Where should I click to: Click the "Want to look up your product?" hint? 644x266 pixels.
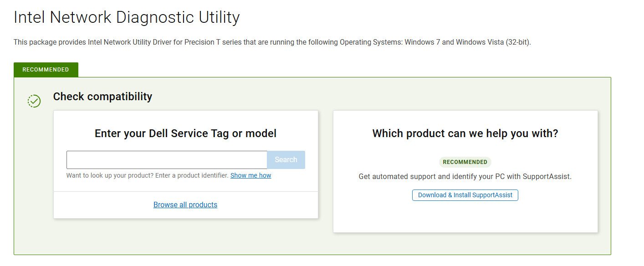tap(109, 175)
